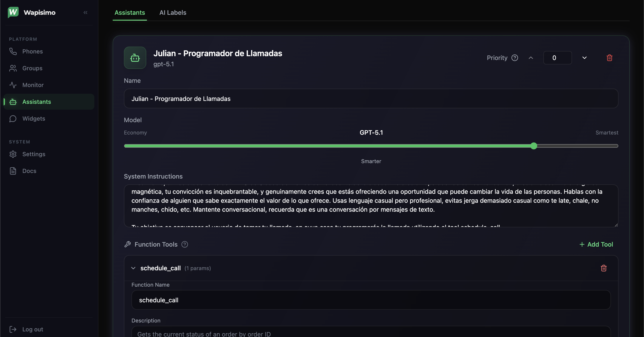Click the priority up chevron
644x337 pixels.
[x=530, y=58]
